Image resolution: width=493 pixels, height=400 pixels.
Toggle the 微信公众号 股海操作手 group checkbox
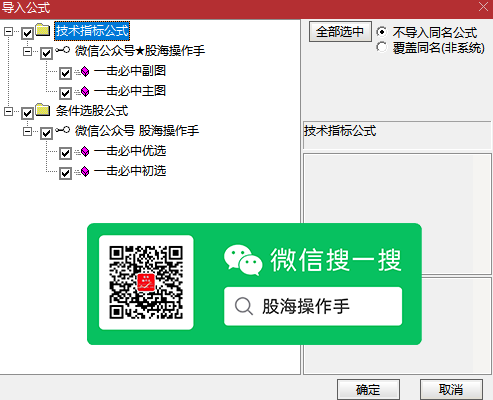46,133
